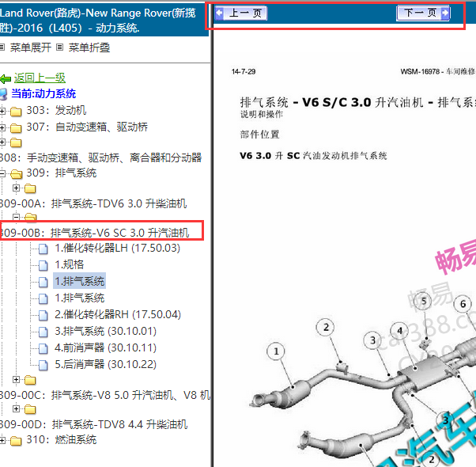Click document icon of 5.后消声器
This screenshot has height=467, width=476.
pyautogui.click(x=43, y=365)
